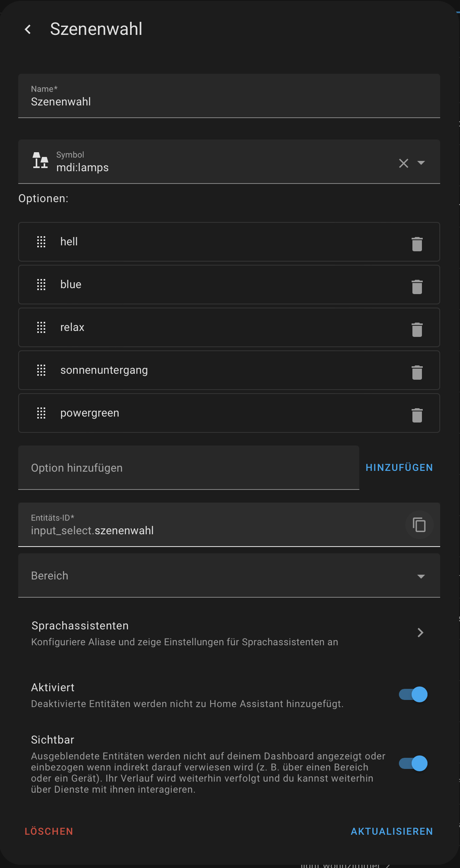Click the LÖSCHEN button
The width and height of the screenshot is (460, 868).
[x=49, y=831]
